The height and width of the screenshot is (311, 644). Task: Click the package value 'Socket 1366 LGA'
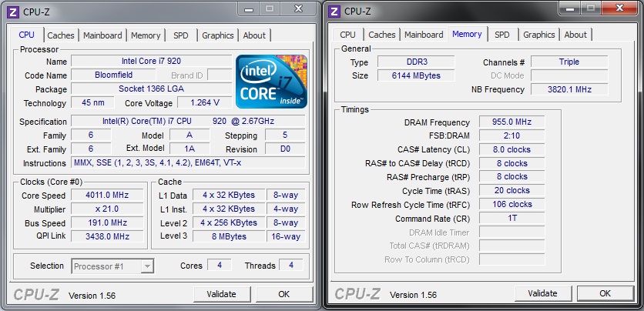(x=151, y=89)
